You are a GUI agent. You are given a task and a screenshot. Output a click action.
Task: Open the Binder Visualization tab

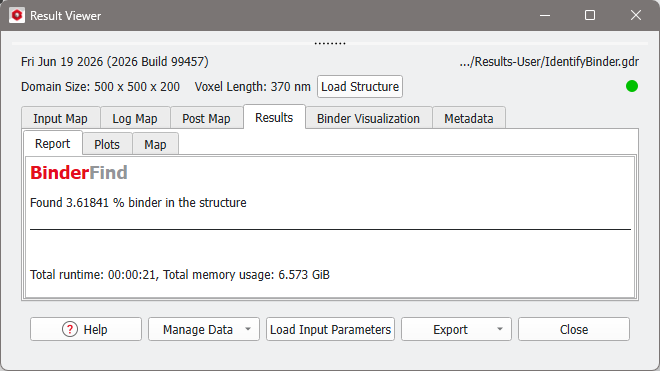[368, 118]
